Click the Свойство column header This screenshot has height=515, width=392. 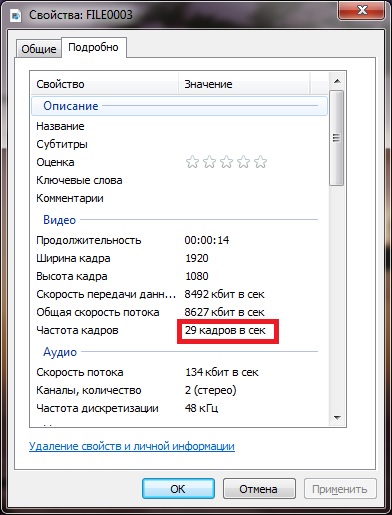[105, 84]
